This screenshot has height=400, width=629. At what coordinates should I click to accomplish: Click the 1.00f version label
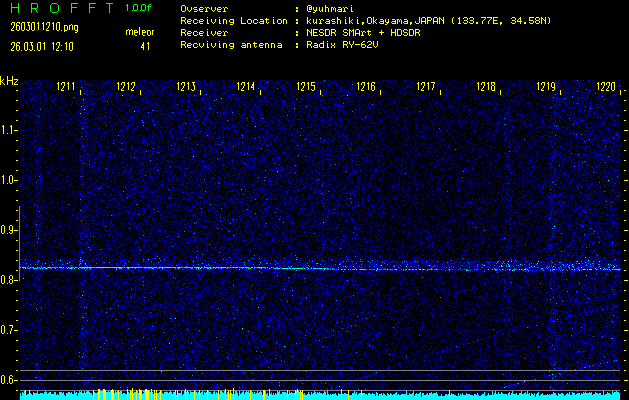pyautogui.click(x=138, y=8)
